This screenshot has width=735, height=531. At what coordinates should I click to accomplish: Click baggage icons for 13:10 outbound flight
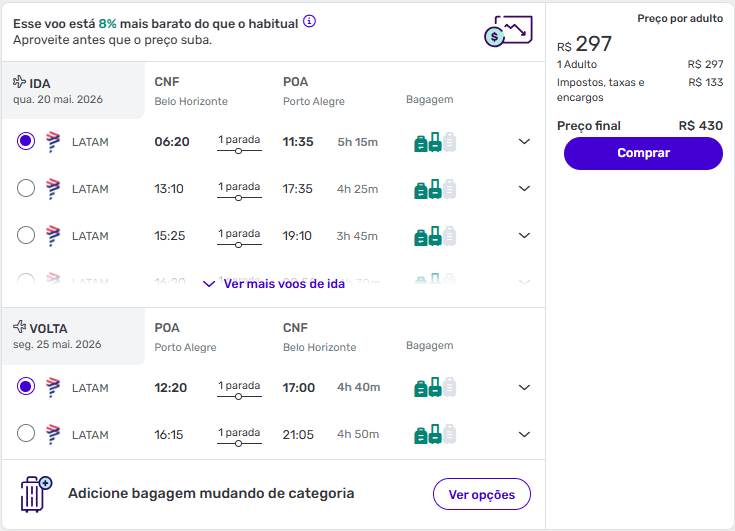[435, 189]
